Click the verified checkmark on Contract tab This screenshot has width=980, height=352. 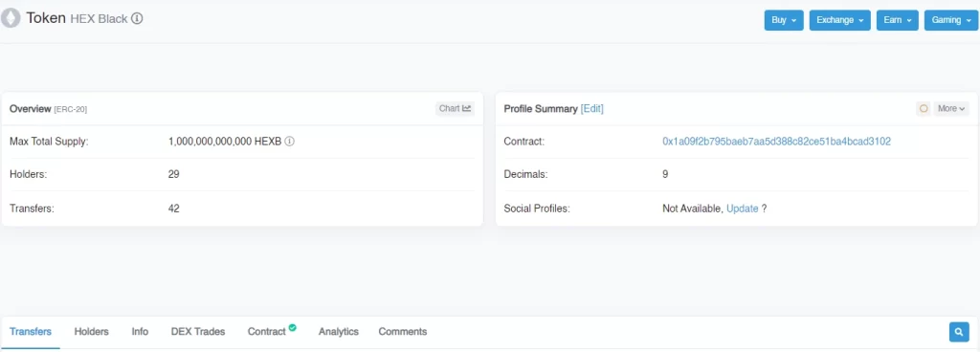293,327
